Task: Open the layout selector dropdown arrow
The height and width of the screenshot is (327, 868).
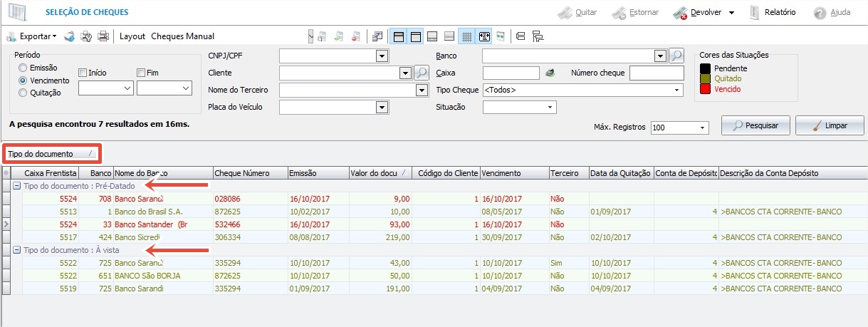Action: click(x=310, y=36)
